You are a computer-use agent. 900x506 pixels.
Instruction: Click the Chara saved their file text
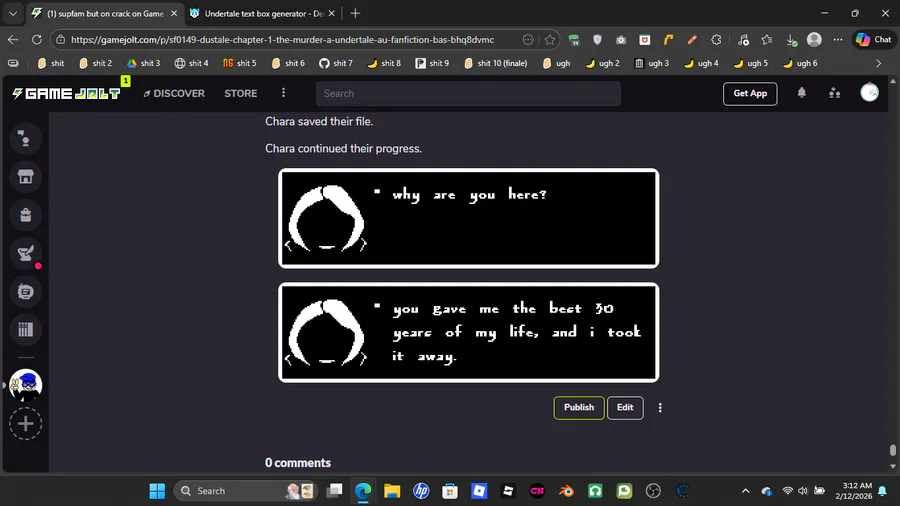[x=319, y=122]
